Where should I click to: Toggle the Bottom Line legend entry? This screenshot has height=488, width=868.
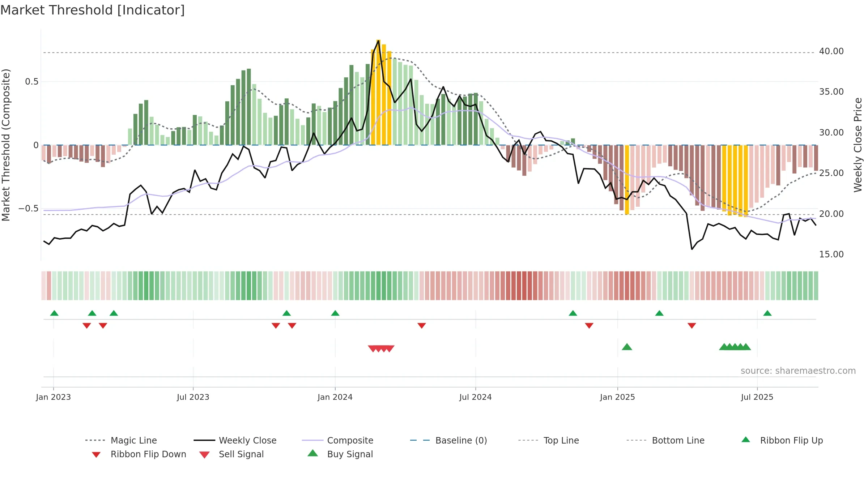[x=665, y=440]
